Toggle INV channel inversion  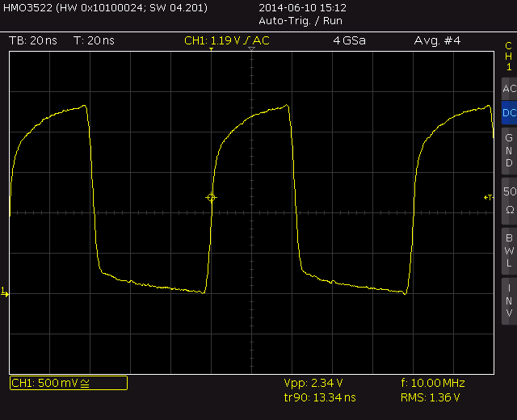pos(509,299)
